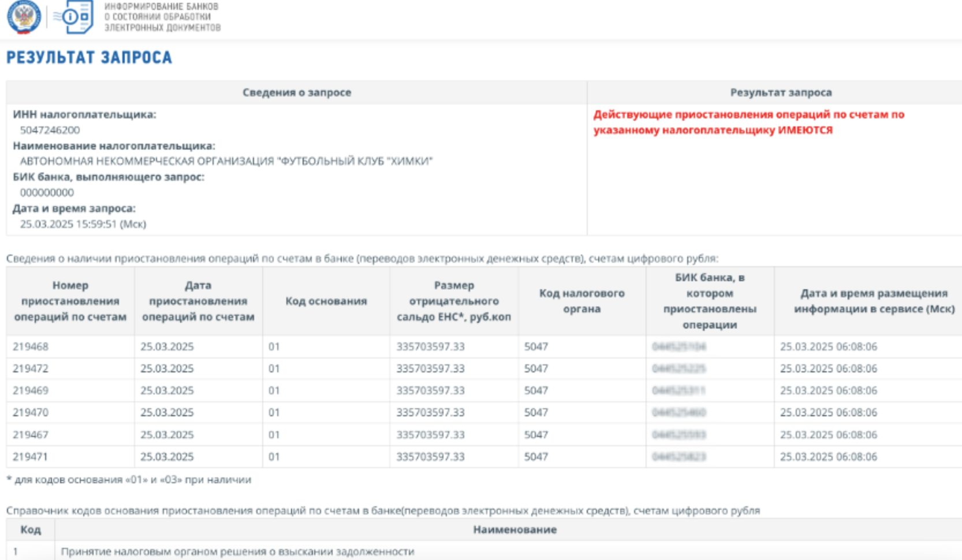Click the suspension date in row 219468
Screen dimensions: 962x560
click(167, 346)
